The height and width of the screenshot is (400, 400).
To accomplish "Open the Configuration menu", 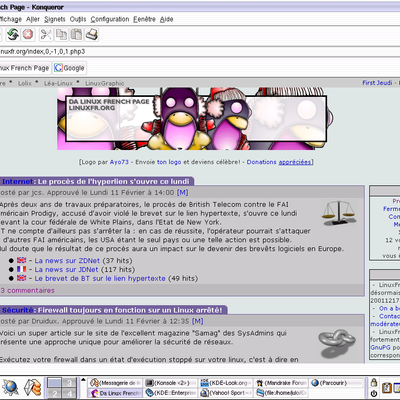I will click(x=110, y=19).
